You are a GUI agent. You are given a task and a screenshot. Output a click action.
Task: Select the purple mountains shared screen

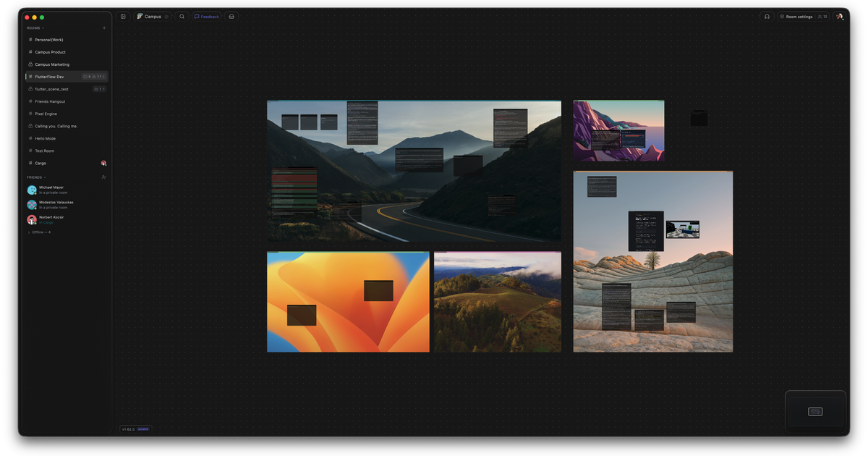[x=618, y=130]
